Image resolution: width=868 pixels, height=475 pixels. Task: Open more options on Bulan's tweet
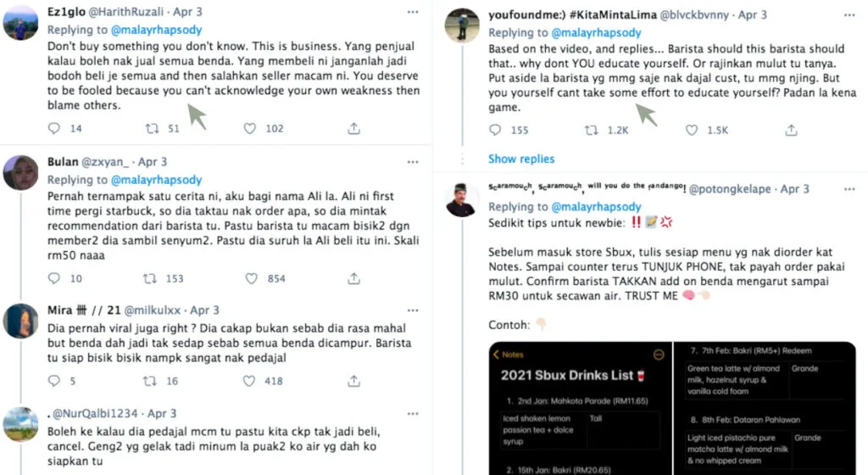pos(413,161)
